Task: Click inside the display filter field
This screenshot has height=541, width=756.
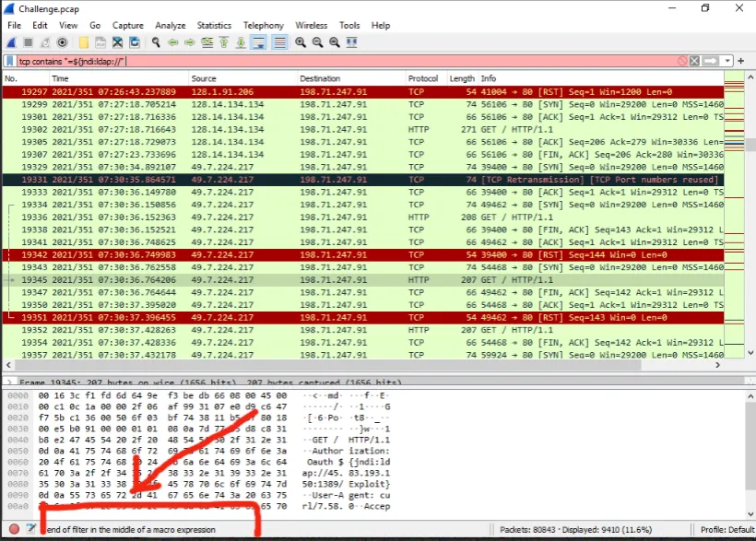Action: pyautogui.click(x=348, y=61)
